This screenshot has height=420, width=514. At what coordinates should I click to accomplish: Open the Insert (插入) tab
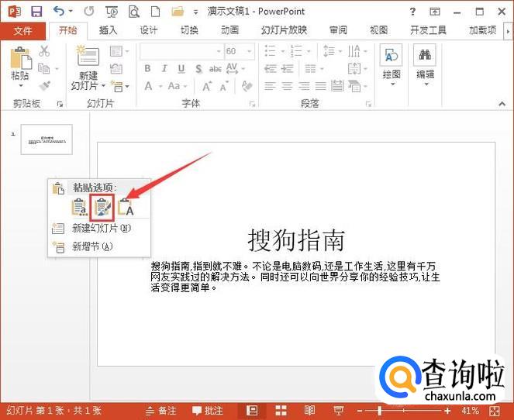109,30
